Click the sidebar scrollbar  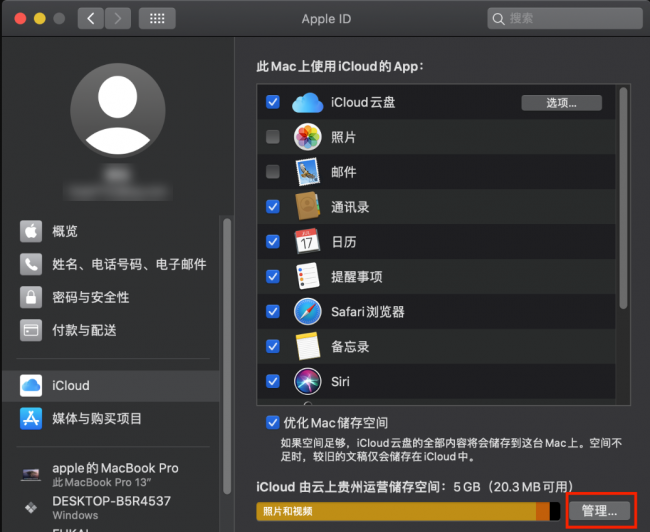pos(227,356)
